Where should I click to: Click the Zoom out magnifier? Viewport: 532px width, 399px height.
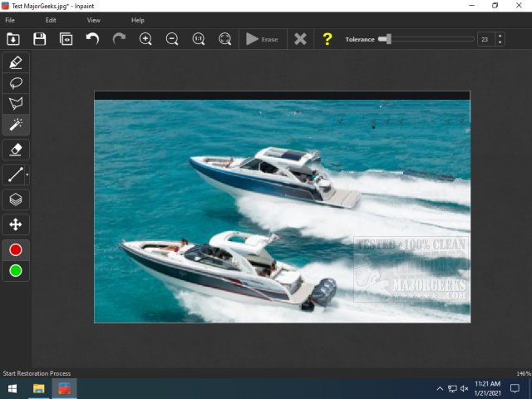click(172, 39)
